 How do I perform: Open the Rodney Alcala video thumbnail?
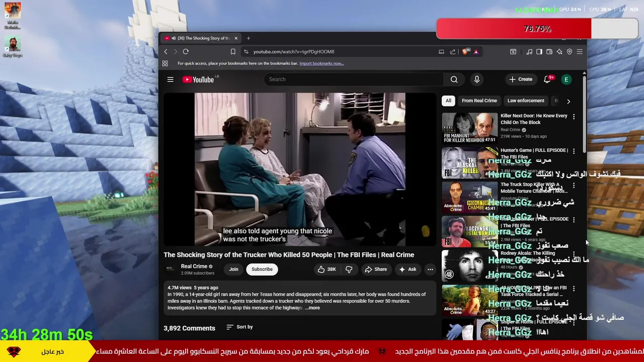pos(469,265)
